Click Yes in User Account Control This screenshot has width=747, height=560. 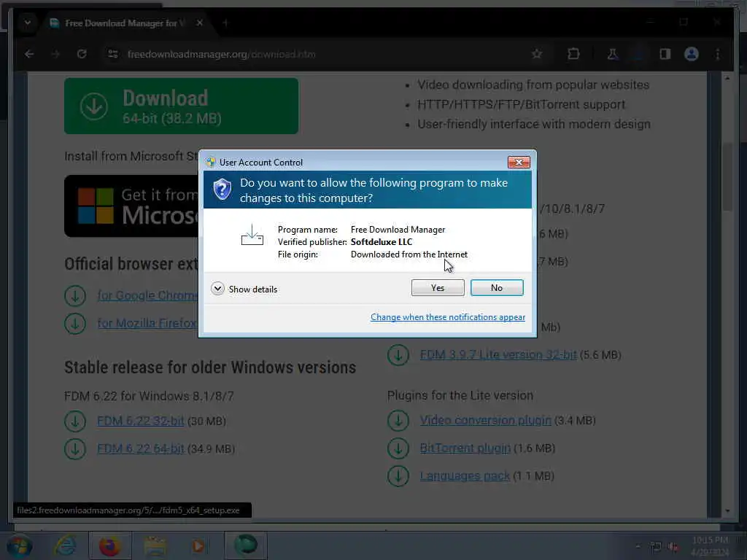click(x=438, y=287)
